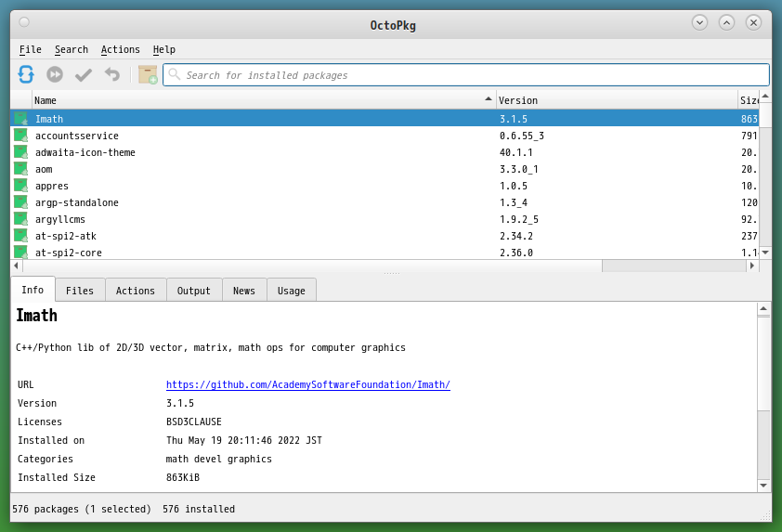The width and height of the screenshot is (782, 532).
Task: Click the magnifier icon in search field
Action: pos(174,75)
